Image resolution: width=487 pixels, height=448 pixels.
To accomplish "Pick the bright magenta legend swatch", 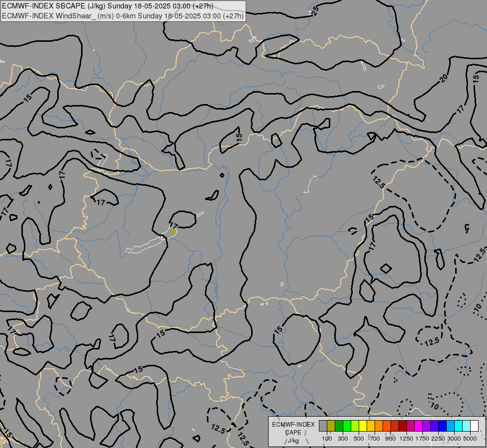I will [x=418, y=426].
